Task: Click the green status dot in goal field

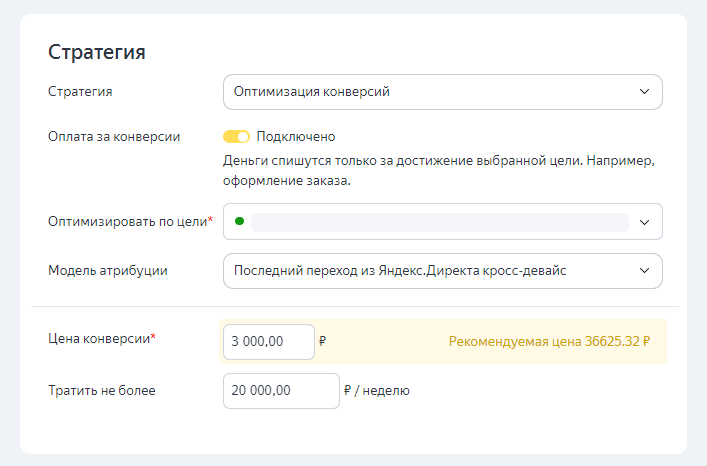Action: tap(239, 221)
